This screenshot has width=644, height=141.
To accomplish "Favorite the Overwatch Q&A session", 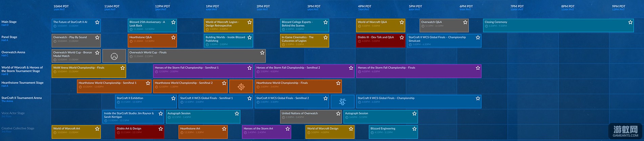I will point(465,22).
